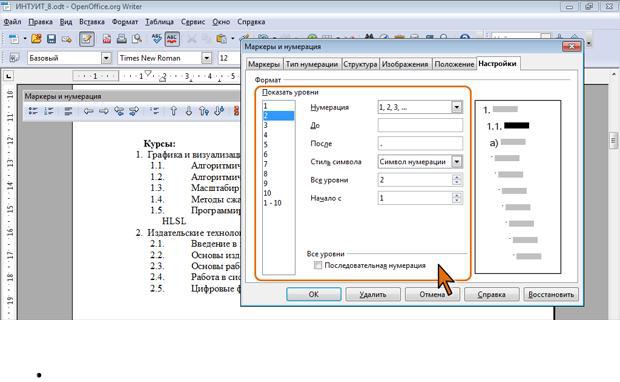Click the Восстановить button
The height and width of the screenshot is (382, 620).
pos(551,294)
